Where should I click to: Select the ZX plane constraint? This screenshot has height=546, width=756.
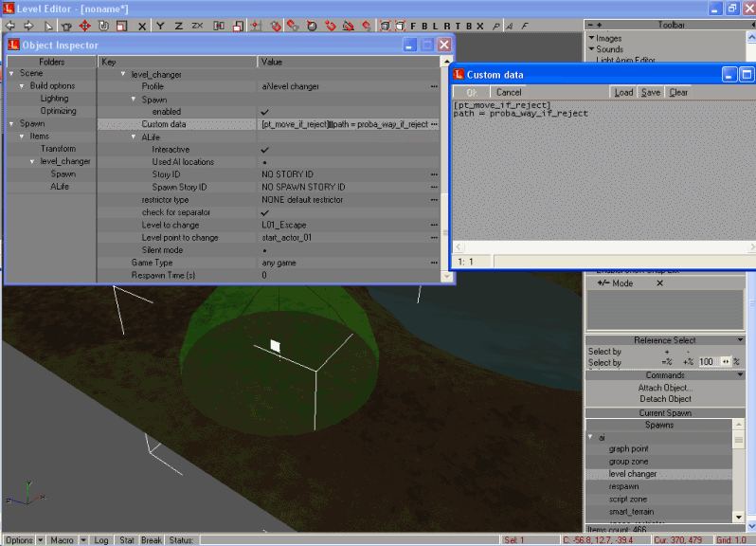click(197, 26)
